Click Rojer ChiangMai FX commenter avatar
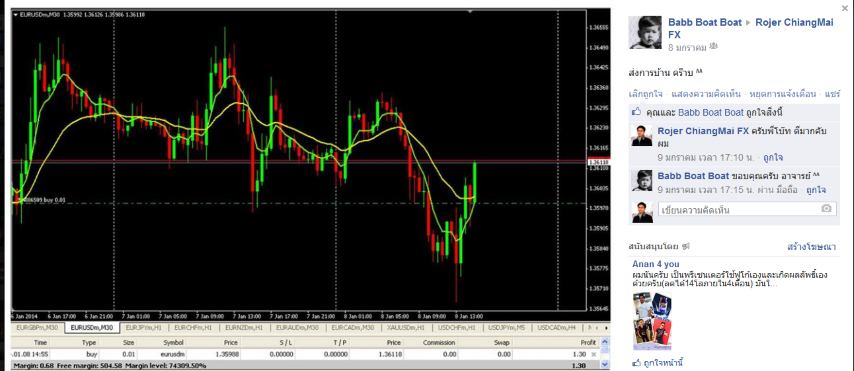The height and width of the screenshot is (371, 854). [x=641, y=135]
